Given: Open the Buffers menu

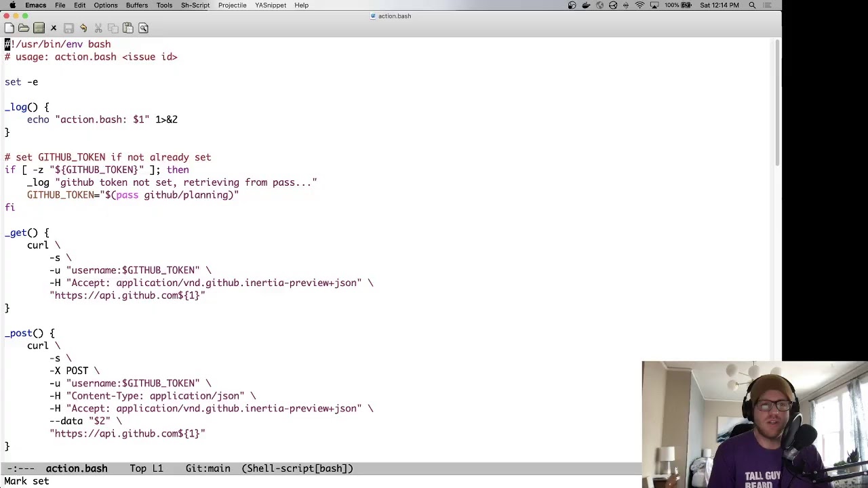Looking at the screenshot, I should [137, 5].
